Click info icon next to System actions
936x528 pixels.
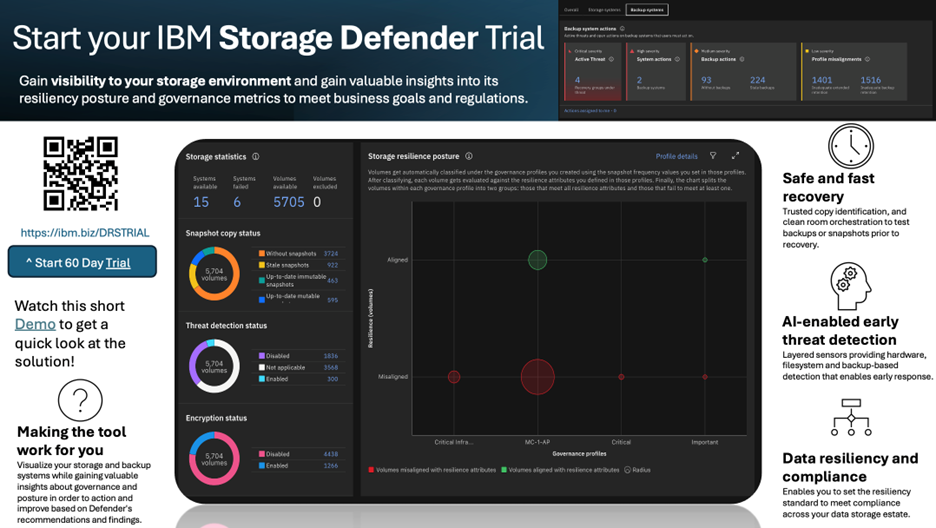pyautogui.click(x=677, y=59)
